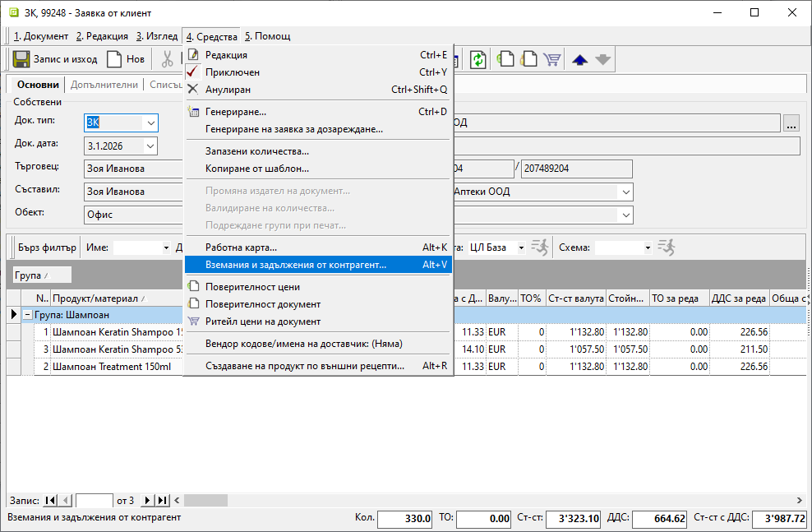This screenshot has height=532, width=812.
Task: Open the Док. тип dropdown
Action: tap(150, 123)
